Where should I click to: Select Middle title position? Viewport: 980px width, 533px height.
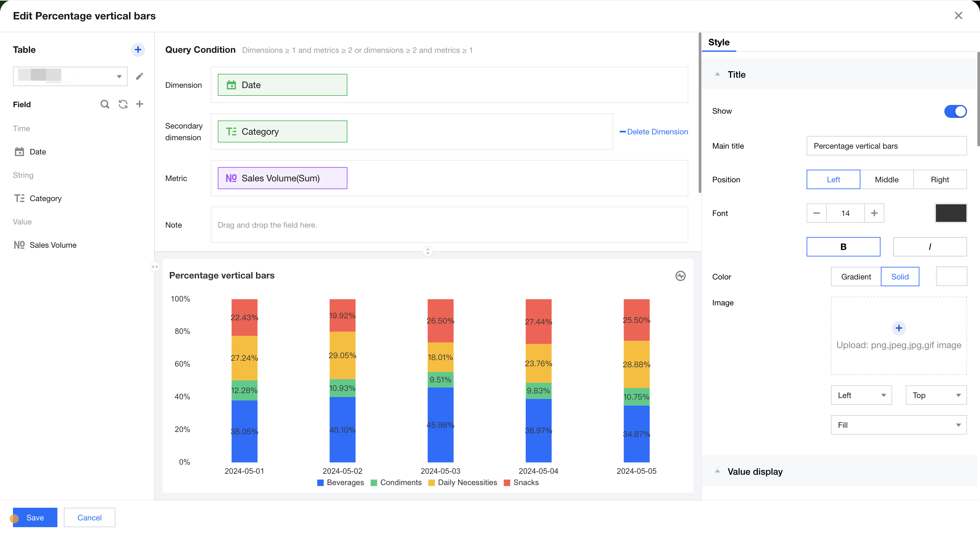(886, 179)
